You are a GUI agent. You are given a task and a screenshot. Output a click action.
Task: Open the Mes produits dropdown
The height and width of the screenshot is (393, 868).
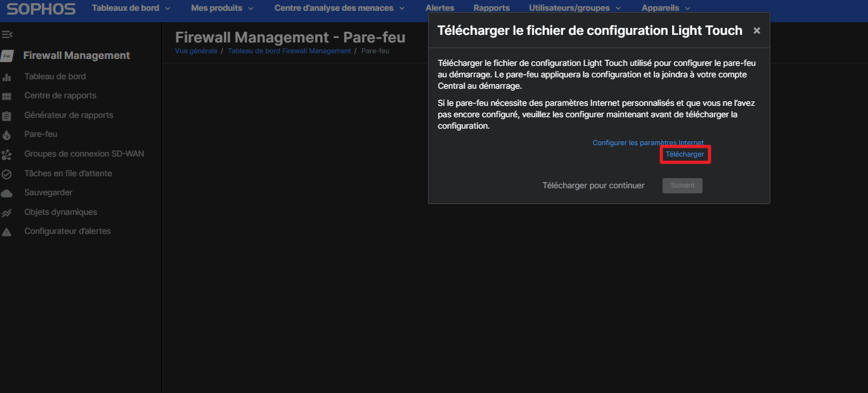click(x=222, y=8)
